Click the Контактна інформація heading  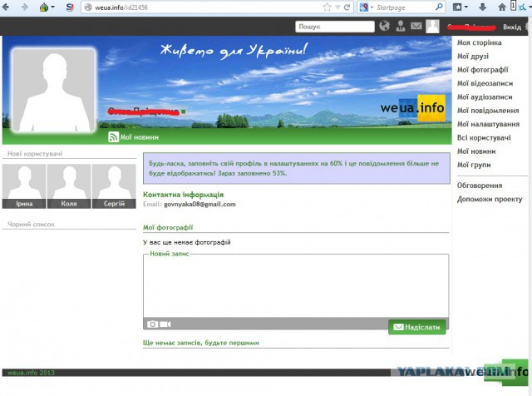(183, 195)
